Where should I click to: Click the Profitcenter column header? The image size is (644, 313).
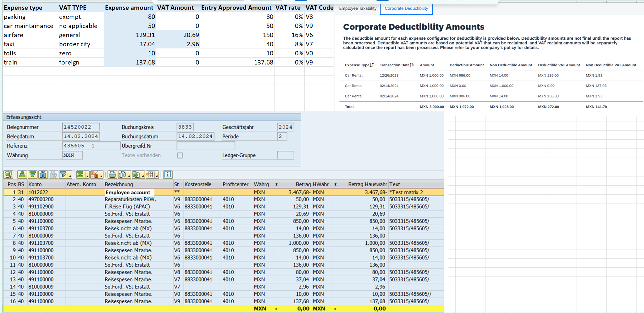[x=237, y=184]
